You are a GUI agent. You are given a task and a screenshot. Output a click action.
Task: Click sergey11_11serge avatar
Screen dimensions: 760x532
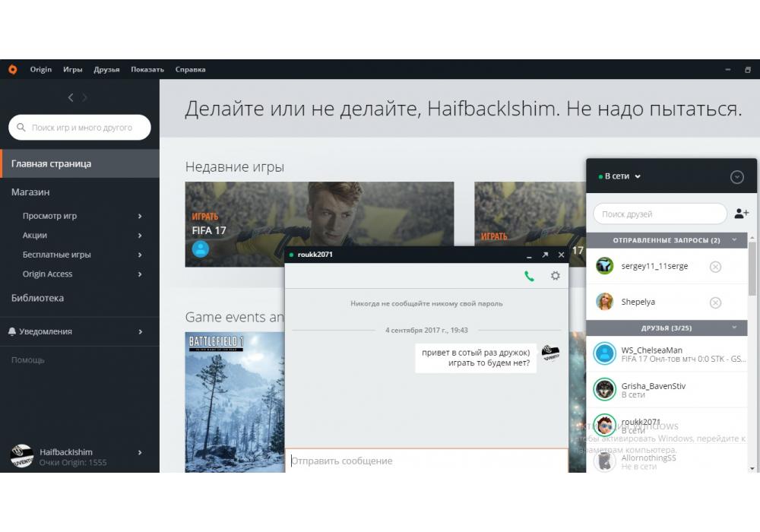[x=605, y=266]
